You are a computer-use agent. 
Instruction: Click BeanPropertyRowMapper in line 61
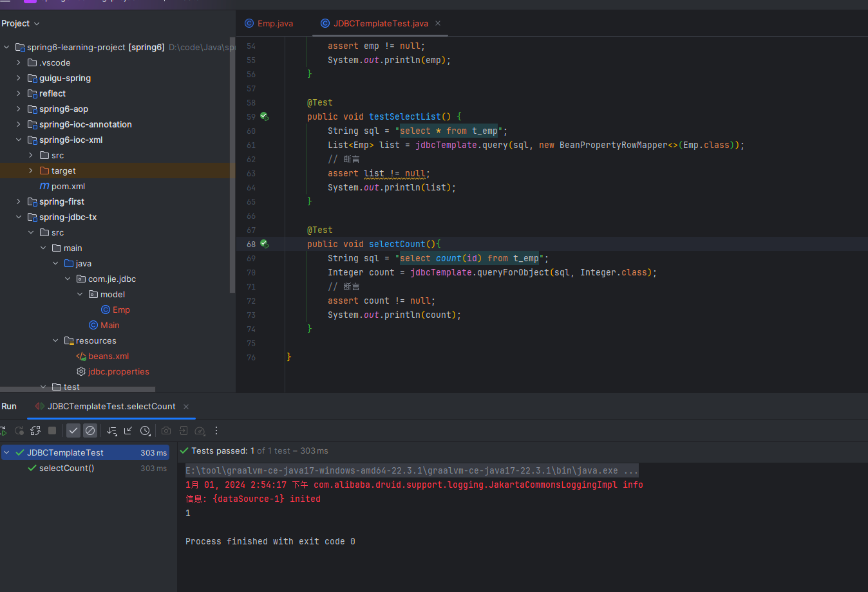click(614, 145)
